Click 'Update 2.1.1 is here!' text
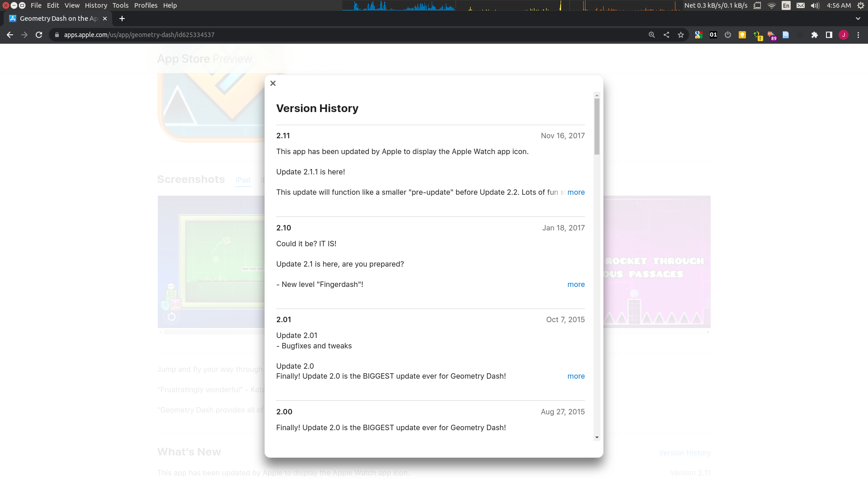The width and height of the screenshot is (868, 488). [x=311, y=172]
